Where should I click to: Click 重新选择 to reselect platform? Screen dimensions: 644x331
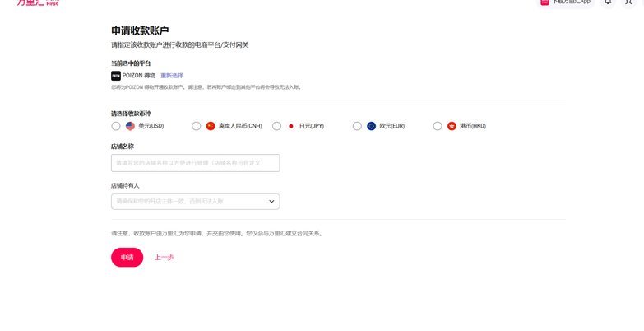[172, 76]
